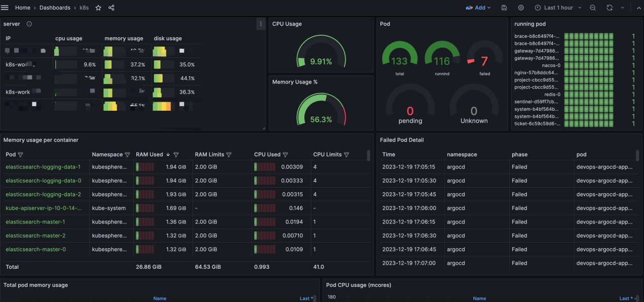Screen dimensions: 644x302
Task: Filter the CPU Used column with funnel icon
Action: click(x=285, y=155)
